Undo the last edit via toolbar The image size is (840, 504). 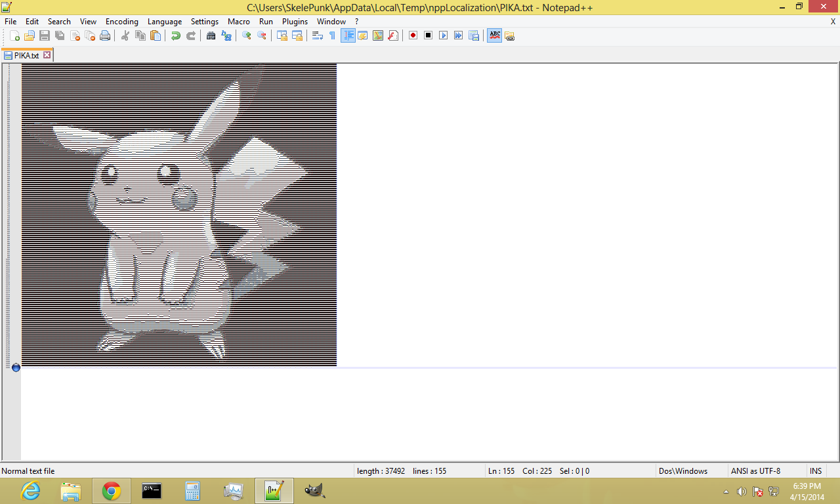[x=175, y=35]
